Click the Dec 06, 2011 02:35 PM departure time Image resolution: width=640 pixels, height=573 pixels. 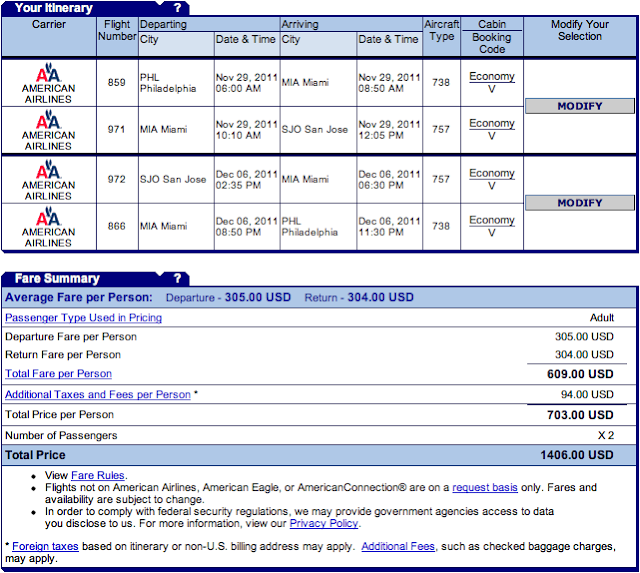tap(247, 180)
